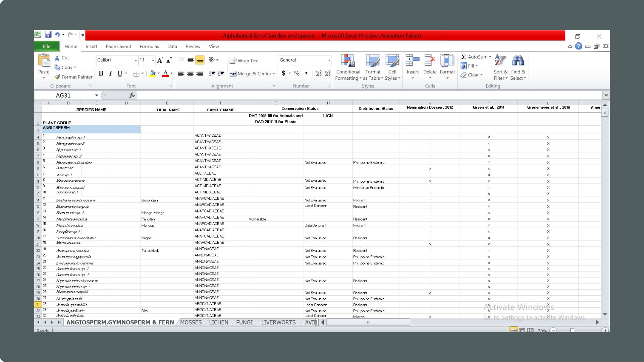Open Excel Help question mark
The width and height of the screenshot is (644, 362).
(578, 46)
